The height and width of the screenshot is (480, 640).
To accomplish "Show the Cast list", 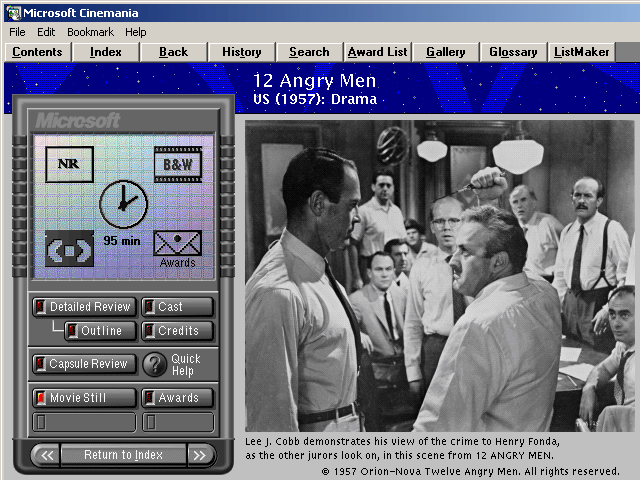I will click(x=178, y=307).
